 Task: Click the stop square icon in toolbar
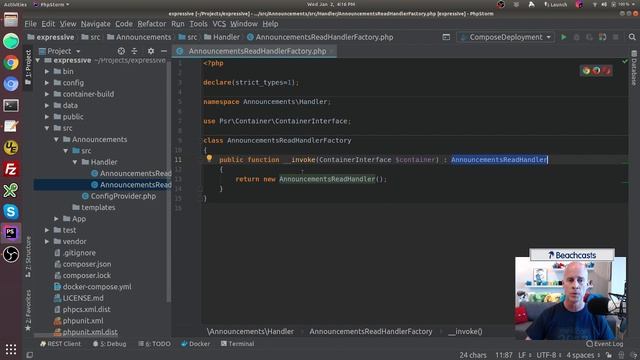coord(616,37)
